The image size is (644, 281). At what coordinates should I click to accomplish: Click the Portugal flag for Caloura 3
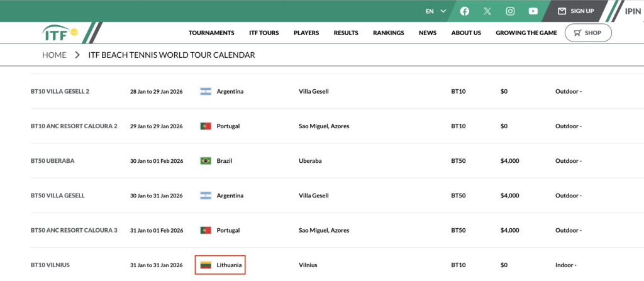[206, 230]
